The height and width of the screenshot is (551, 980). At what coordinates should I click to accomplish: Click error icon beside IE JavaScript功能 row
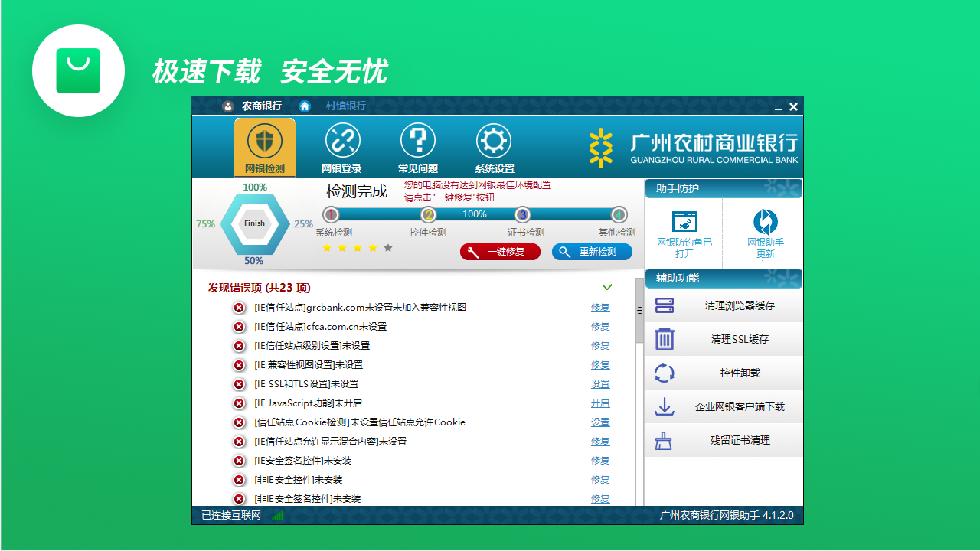click(239, 403)
